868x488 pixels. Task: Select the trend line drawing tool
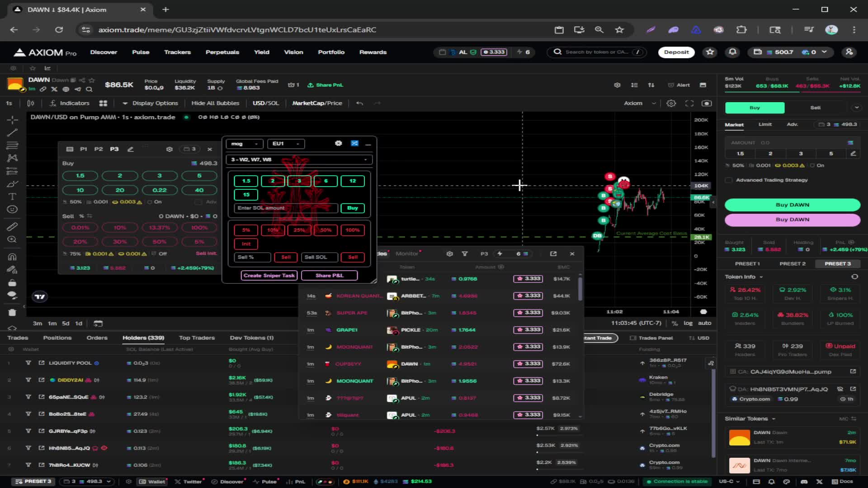(12, 132)
